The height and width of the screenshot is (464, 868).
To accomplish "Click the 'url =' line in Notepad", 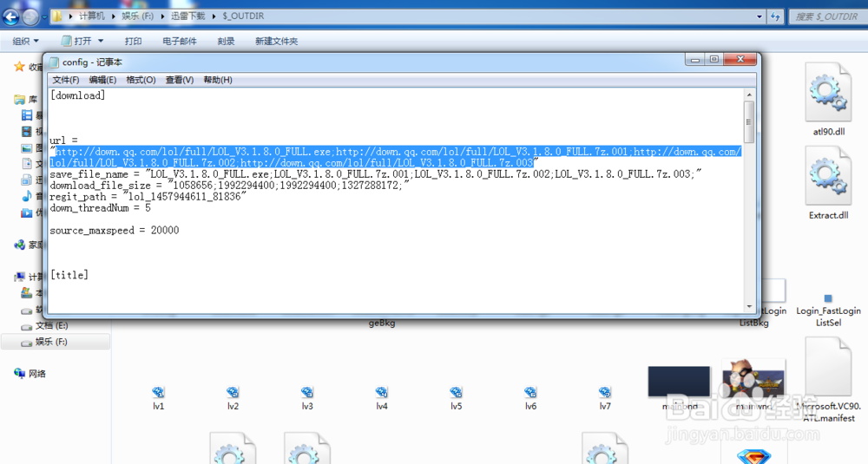I will [63, 141].
